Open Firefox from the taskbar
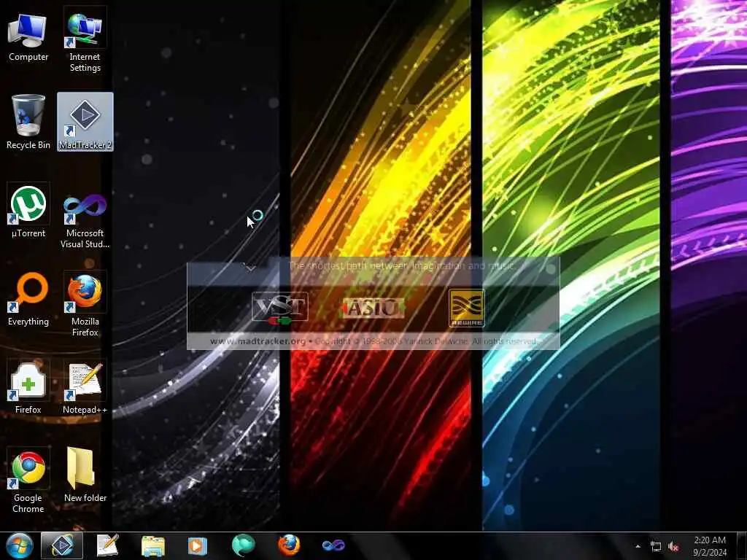The height and width of the screenshot is (560, 747). tap(289, 545)
